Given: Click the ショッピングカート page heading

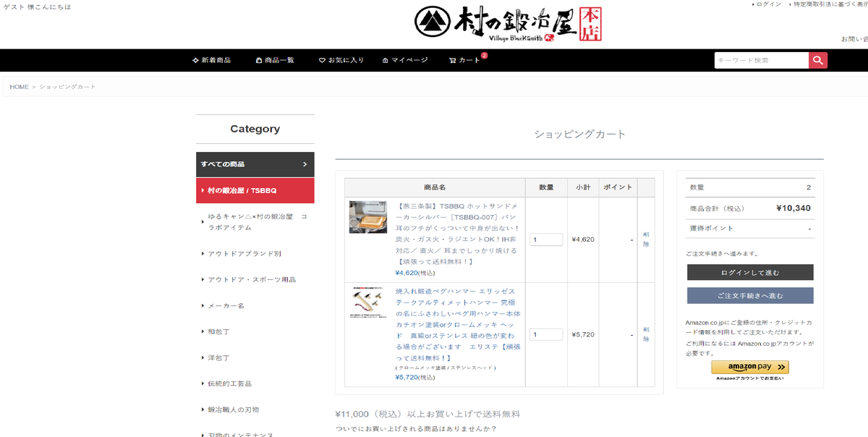Looking at the screenshot, I should (x=579, y=134).
